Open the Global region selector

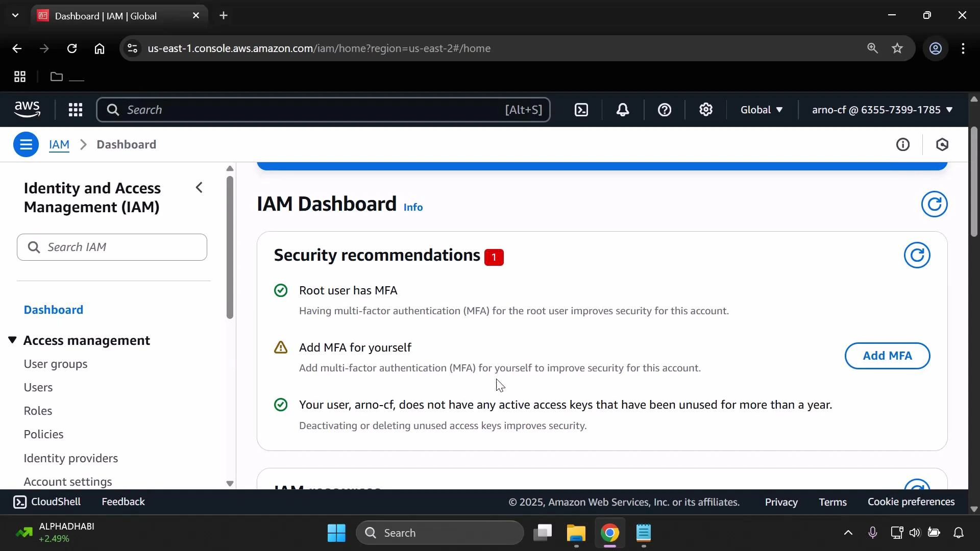click(x=761, y=110)
